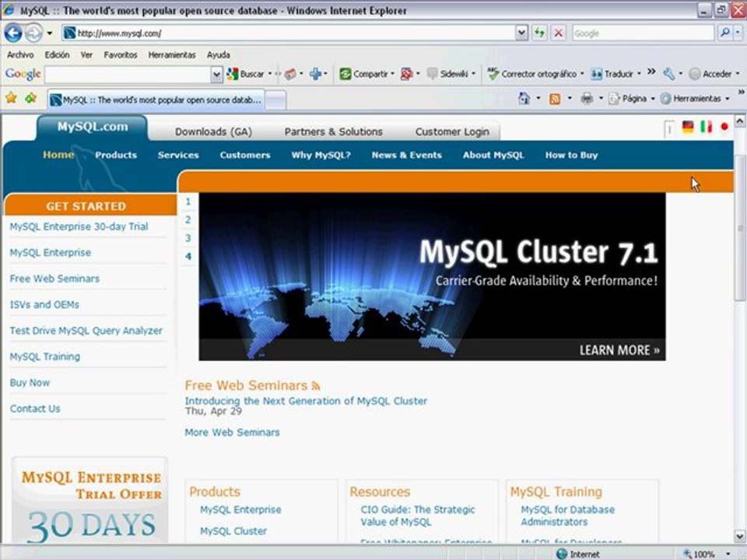747x560 pixels.
Task: Click the Japanese flag language icon
Action: coord(724,127)
